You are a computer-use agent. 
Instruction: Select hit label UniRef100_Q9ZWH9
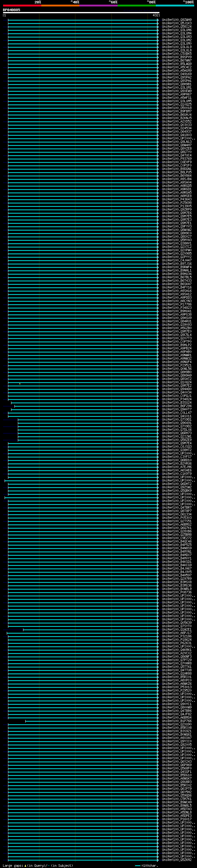(177, 20)
